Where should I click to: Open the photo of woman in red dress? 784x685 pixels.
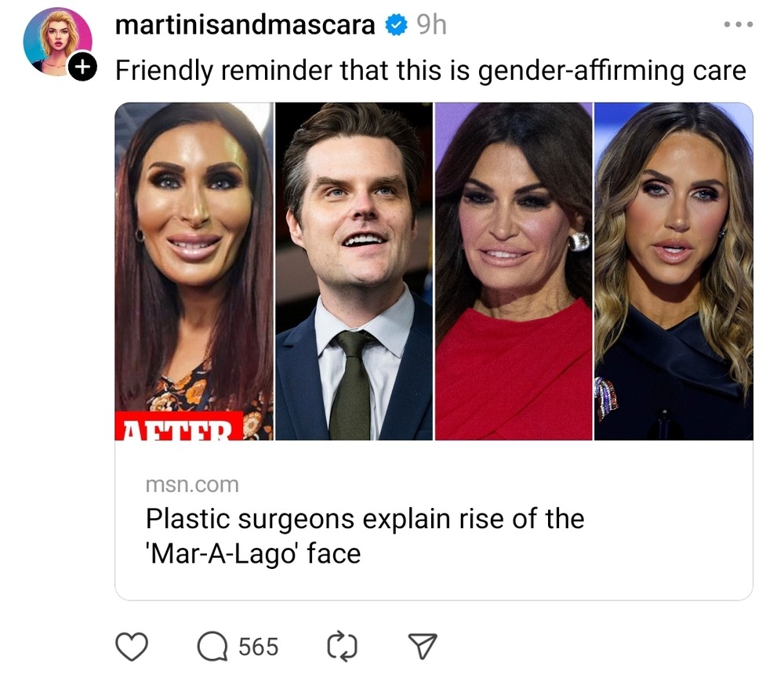[x=514, y=271]
